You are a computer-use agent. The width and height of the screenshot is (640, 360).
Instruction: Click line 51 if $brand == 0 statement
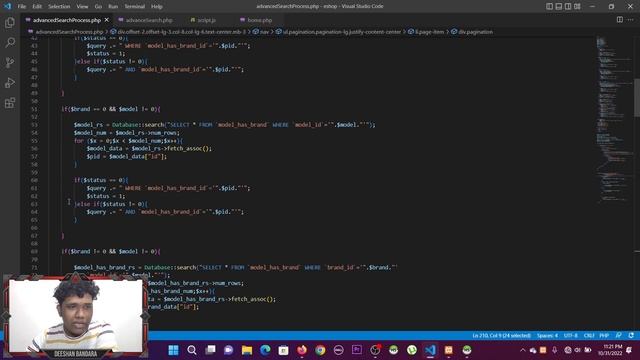click(111, 109)
